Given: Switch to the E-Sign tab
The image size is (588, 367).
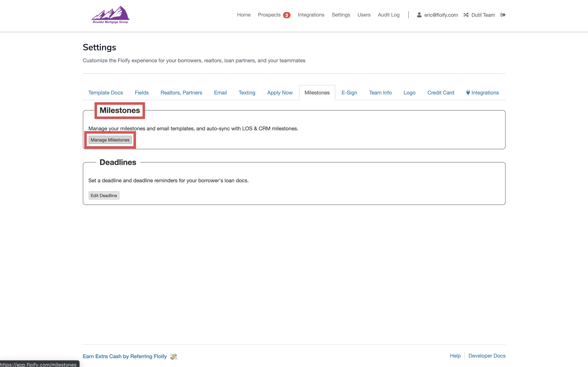Looking at the screenshot, I should pyautogui.click(x=349, y=93).
